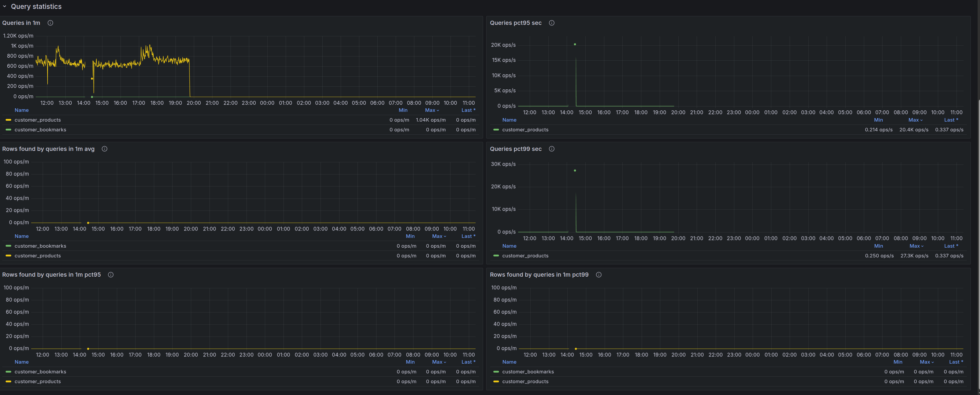Click the green customer_products swatch in Queries pct95 legend
Image resolution: width=980 pixels, height=395 pixels.
[x=496, y=130]
